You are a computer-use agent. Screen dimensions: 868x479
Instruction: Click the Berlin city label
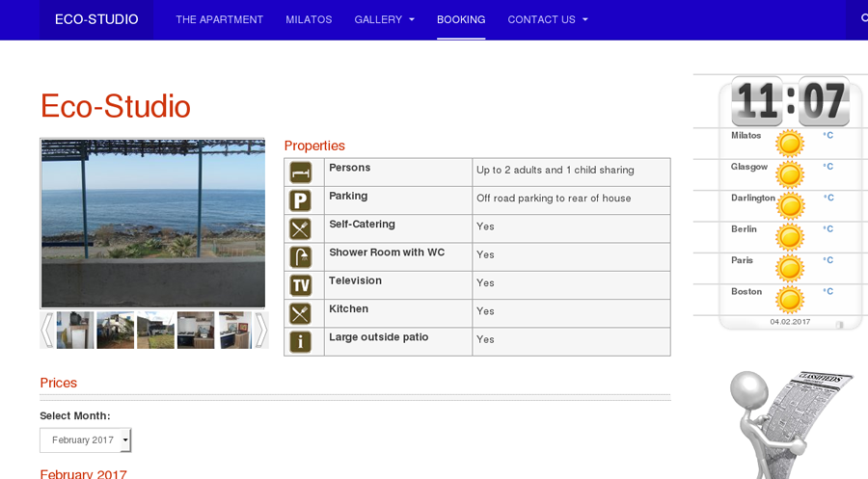[x=744, y=229]
